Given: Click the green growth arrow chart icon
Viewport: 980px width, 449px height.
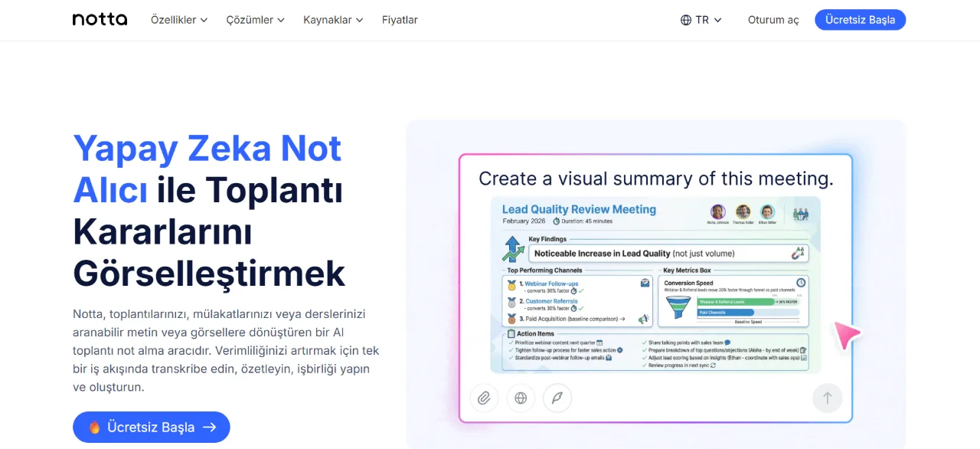Looking at the screenshot, I should coord(513,249).
